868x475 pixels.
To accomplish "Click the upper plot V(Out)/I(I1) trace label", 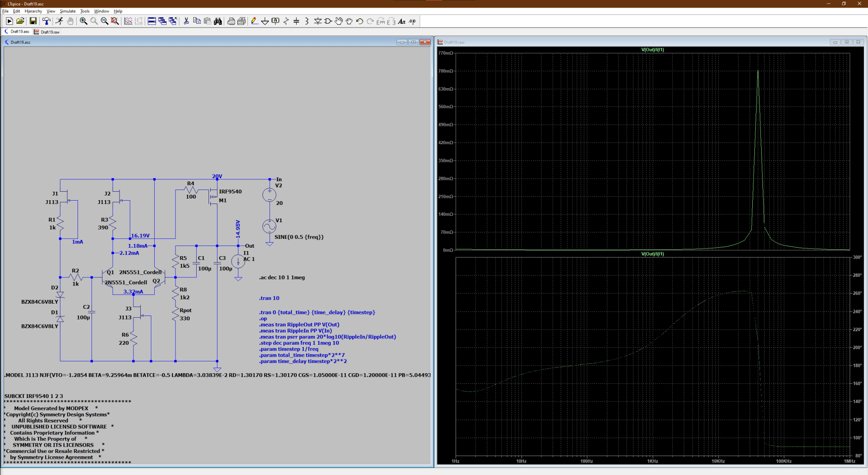I will (x=653, y=50).
